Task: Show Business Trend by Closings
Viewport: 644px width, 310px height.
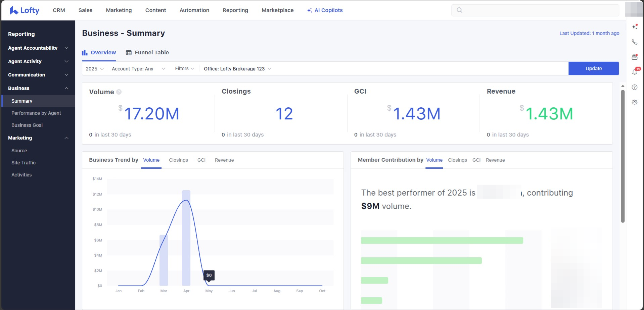Action: [x=178, y=160]
